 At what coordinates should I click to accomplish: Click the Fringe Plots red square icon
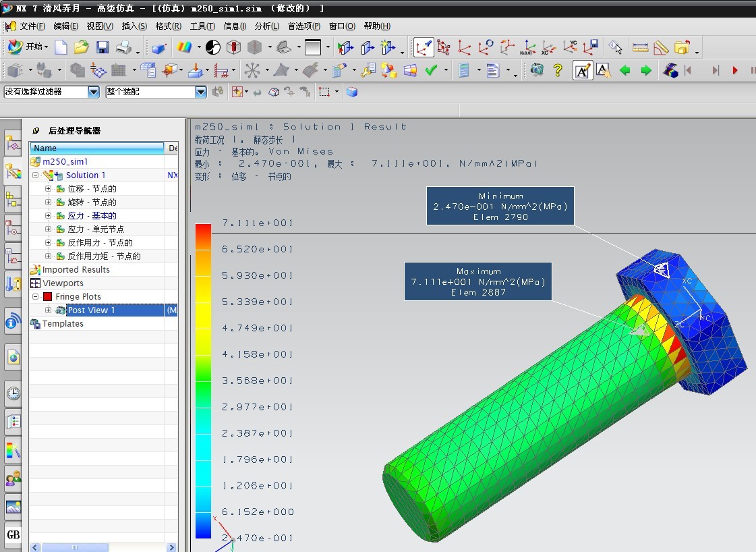[x=47, y=297]
